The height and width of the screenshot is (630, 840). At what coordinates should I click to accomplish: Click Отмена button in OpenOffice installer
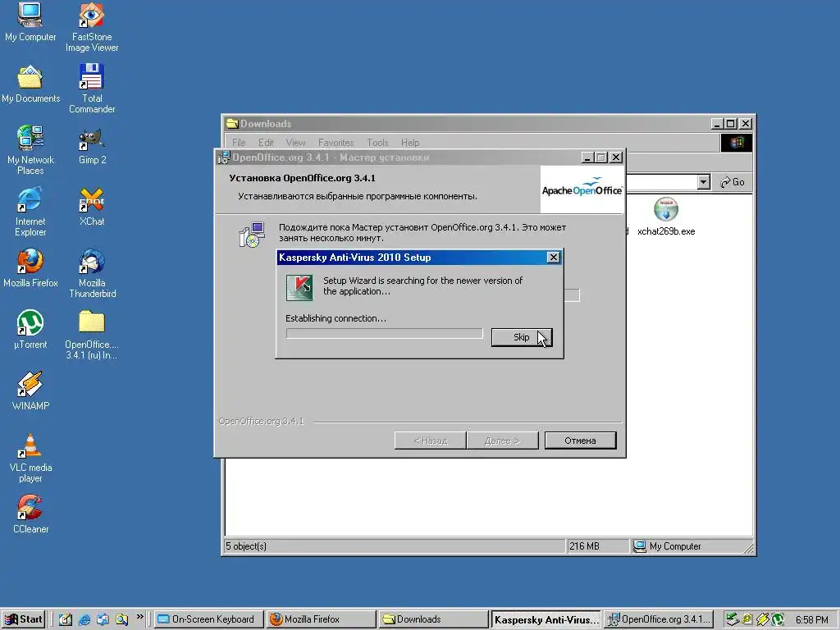580,441
